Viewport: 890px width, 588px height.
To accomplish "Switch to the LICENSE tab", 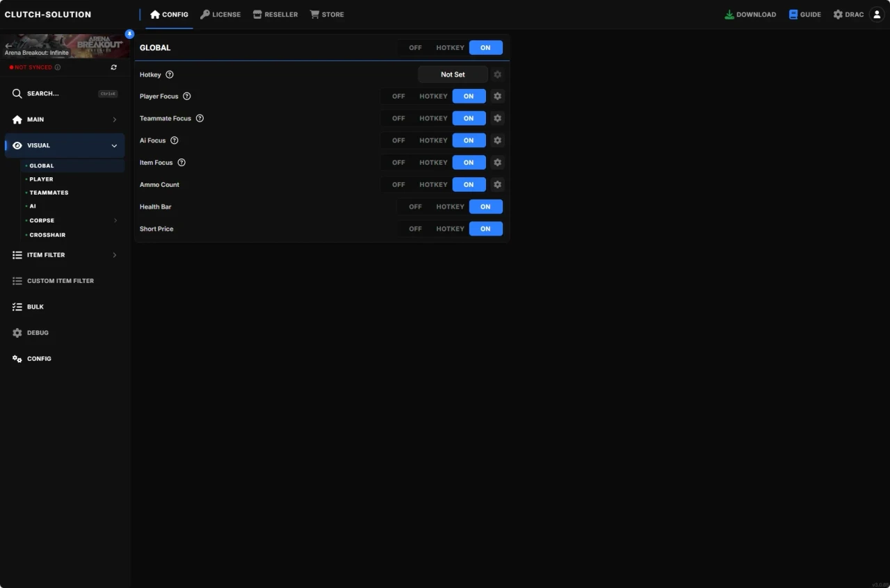I will click(220, 14).
